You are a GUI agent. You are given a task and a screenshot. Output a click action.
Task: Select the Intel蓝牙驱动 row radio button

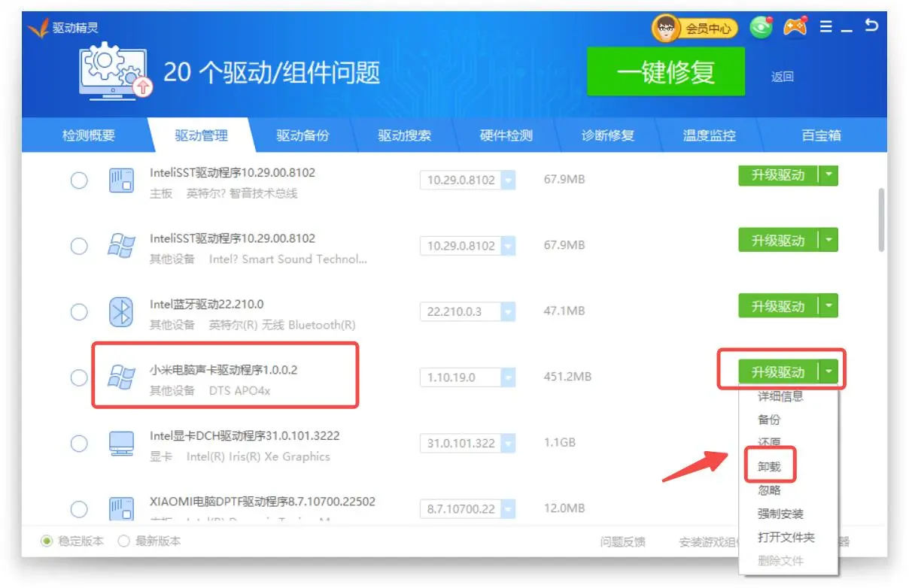pyautogui.click(x=79, y=312)
